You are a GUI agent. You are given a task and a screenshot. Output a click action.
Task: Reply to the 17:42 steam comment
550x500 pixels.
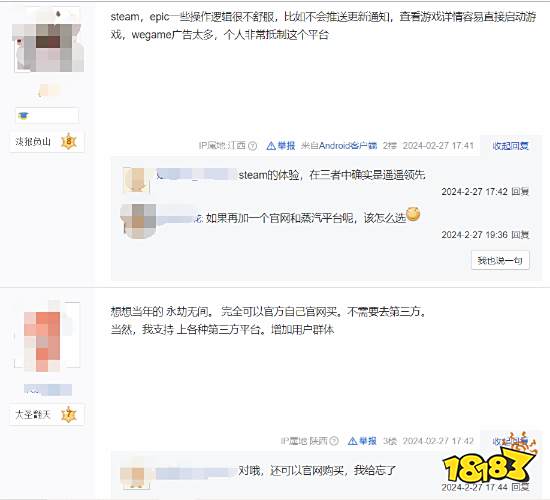coord(520,191)
